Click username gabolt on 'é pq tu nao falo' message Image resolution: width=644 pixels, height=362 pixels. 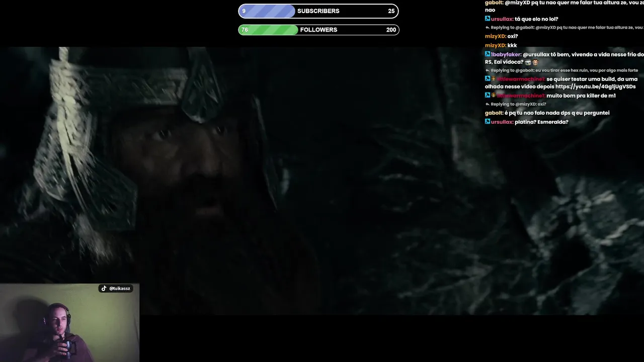pyautogui.click(x=494, y=113)
